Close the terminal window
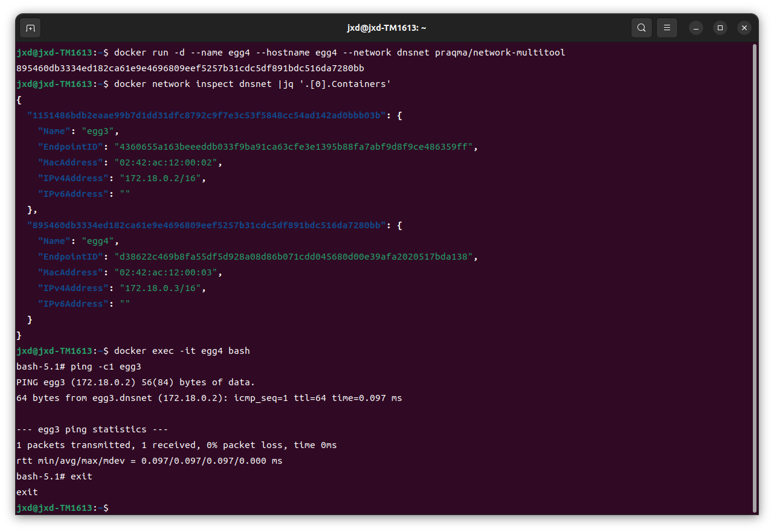Screen dimensions: 774x532 pyautogui.click(x=744, y=28)
